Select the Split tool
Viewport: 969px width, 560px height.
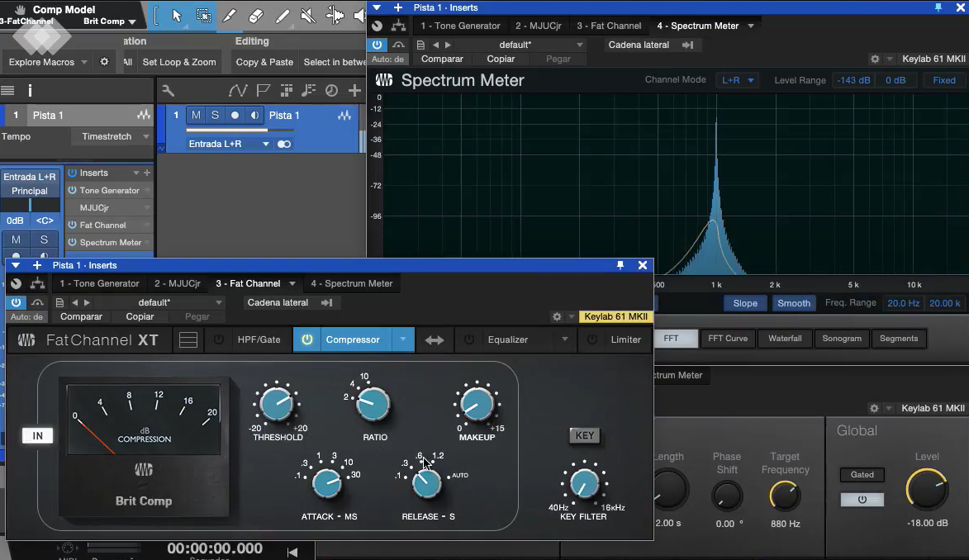(x=230, y=16)
